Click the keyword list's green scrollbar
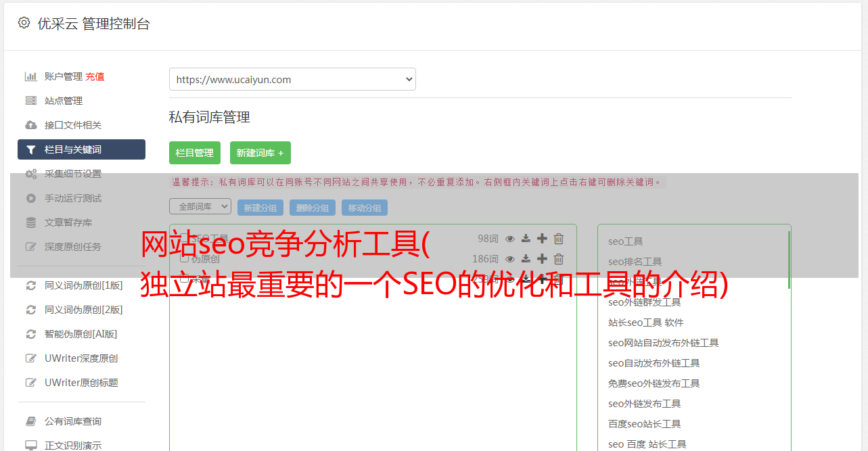Image resolution: width=868 pixels, height=451 pixels. point(789,260)
